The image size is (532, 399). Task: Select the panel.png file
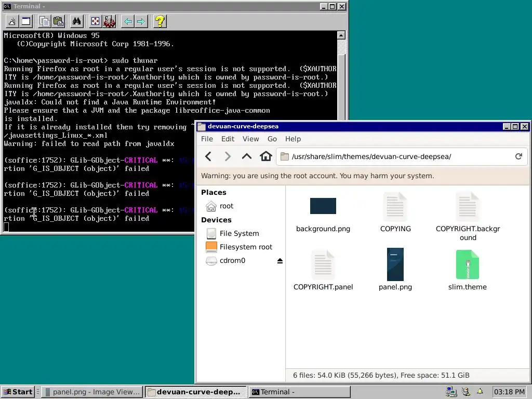click(x=395, y=270)
